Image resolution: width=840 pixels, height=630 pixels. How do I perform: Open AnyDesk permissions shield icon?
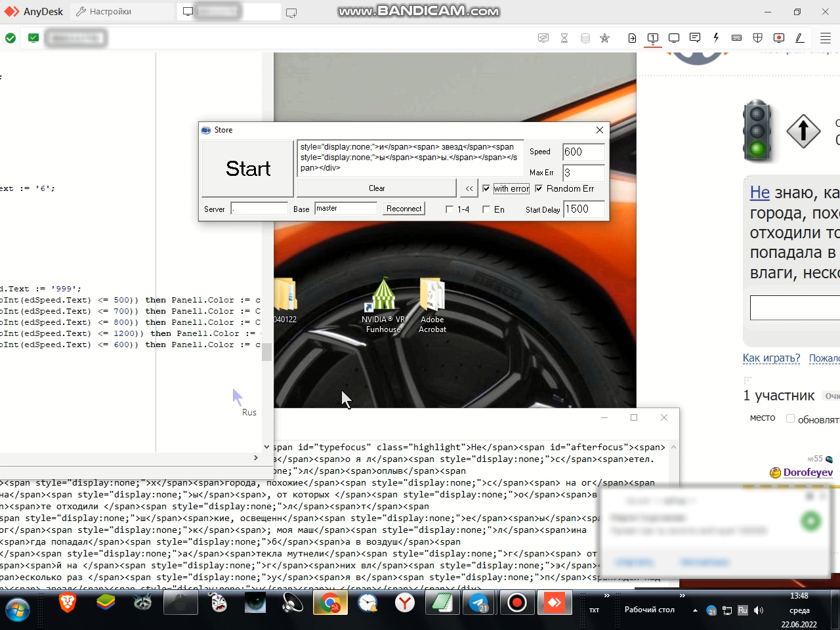point(758,38)
